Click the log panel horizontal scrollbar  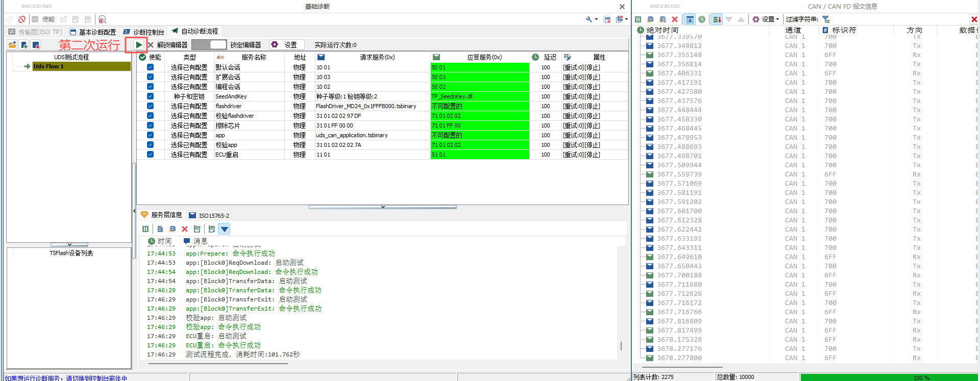[218, 364]
